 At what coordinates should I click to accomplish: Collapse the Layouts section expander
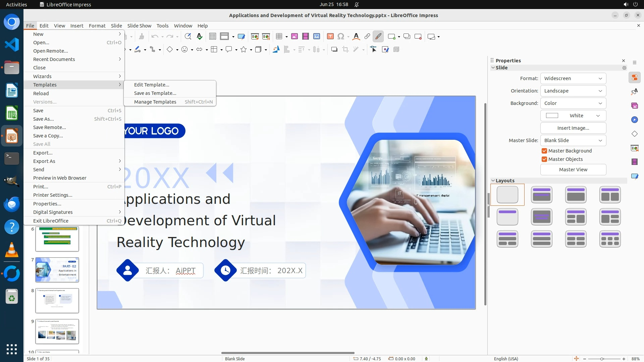[x=493, y=181]
